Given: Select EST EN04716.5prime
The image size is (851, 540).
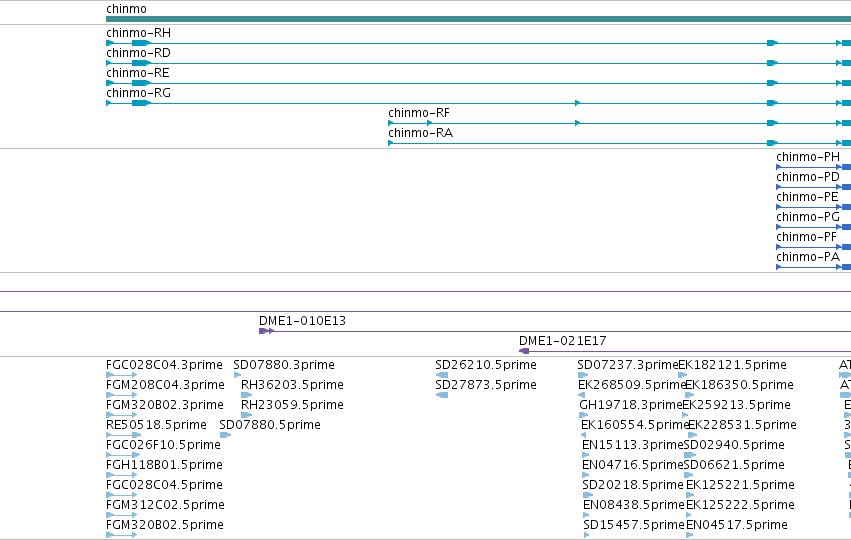Looking at the screenshot, I should (x=633, y=466).
